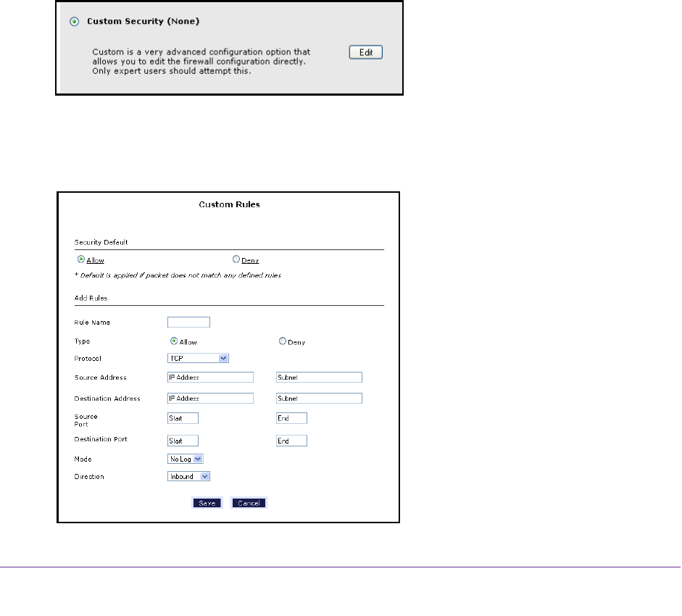682x616 pixels.
Task: Set rule Type to Allow
Action: 174,341
